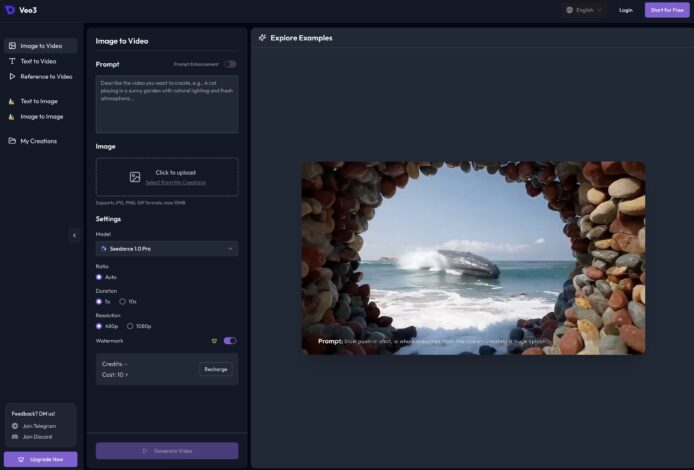Open the Seedance 1.0 Pro model dropdown
The width and height of the screenshot is (694, 470).
click(167, 248)
